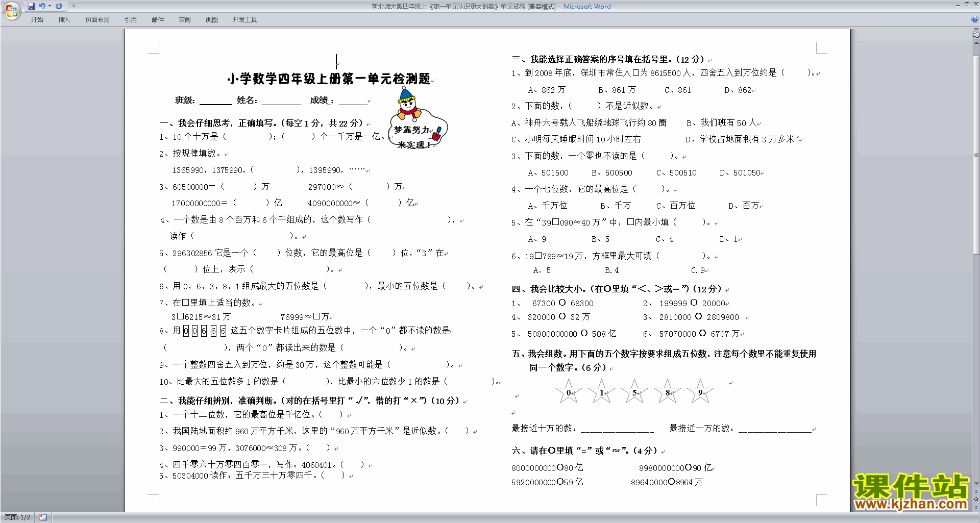Click the star shape labeled 9
Screen dimensions: 980x523
700,392
